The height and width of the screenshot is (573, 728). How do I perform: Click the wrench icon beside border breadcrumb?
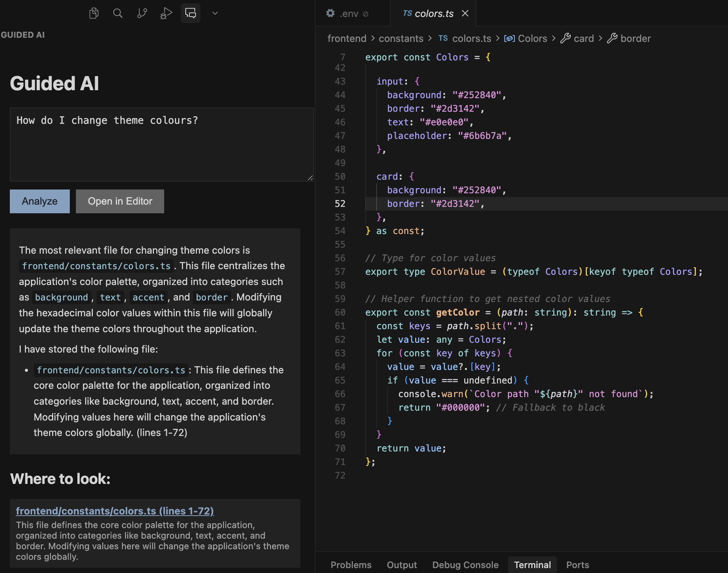[612, 39]
